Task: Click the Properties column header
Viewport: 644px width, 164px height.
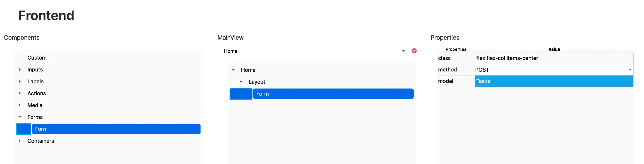Action: tap(456, 49)
